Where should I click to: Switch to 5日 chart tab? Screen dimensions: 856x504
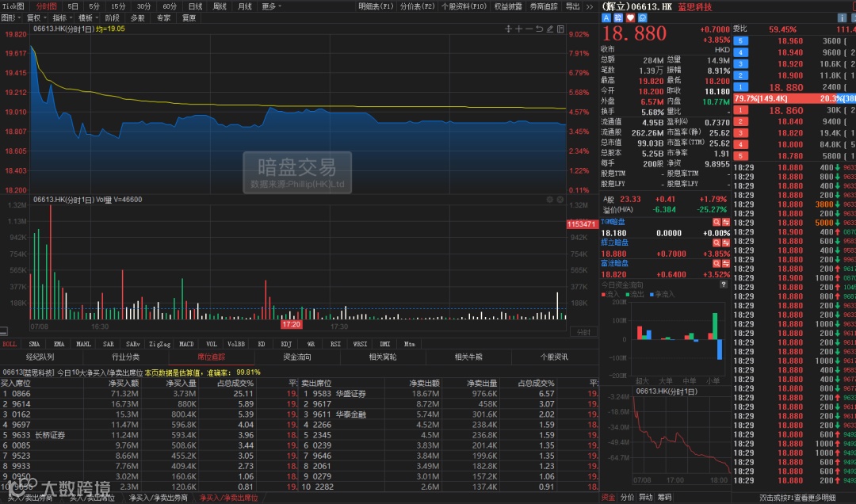(73, 6)
